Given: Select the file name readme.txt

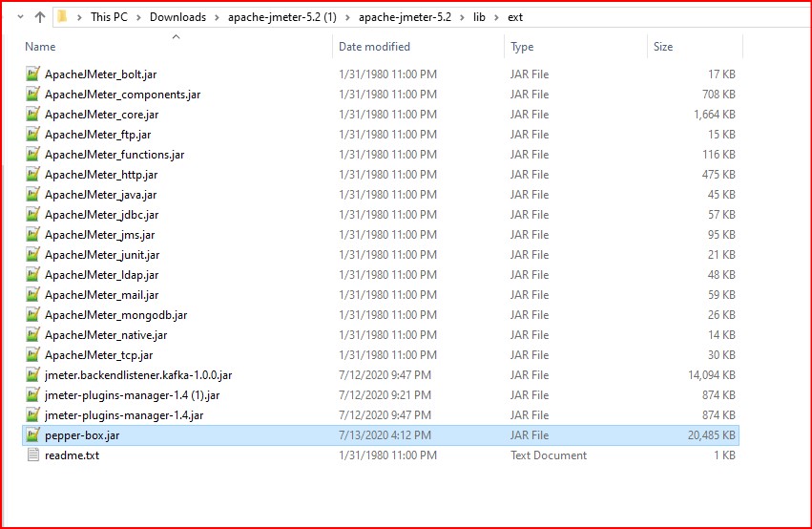Looking at the screenshot, I should tap(72, 455).
